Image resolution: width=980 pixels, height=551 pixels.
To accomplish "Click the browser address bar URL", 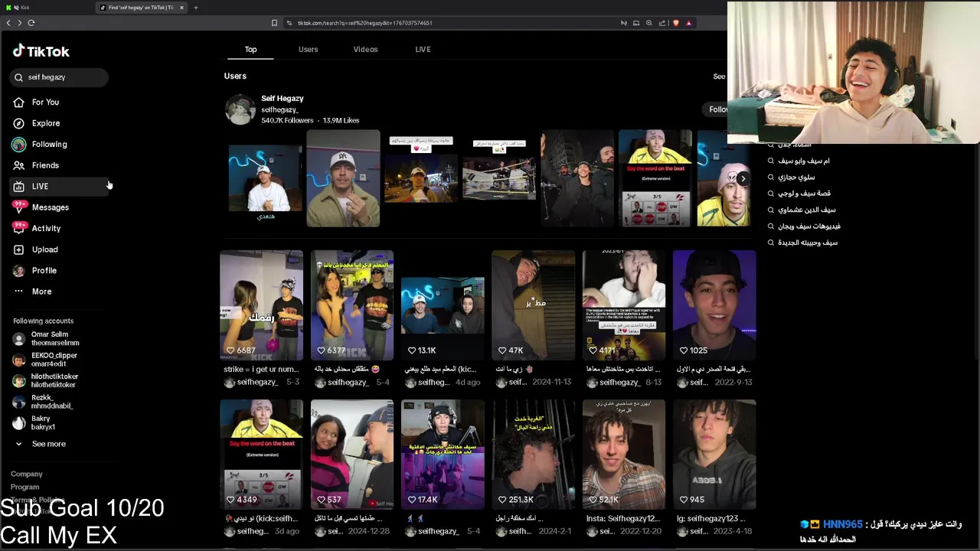I will point(364,23).
